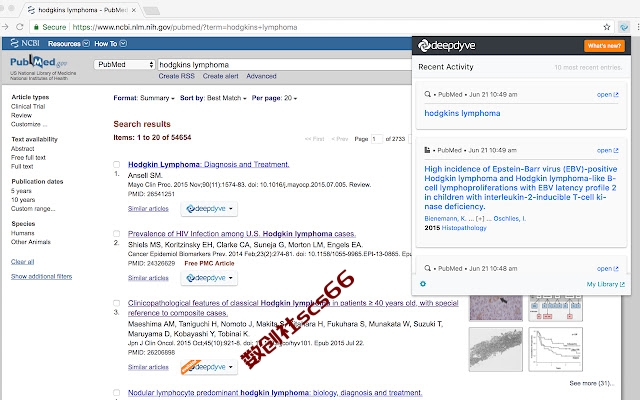Click the Histopathology journal link
Image resolution: width=640 pixels, height=400 pixels.
(464, 228)
